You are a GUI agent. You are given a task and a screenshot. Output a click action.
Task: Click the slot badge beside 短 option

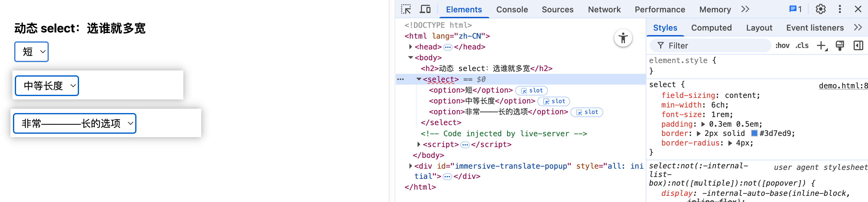click(x=531, y=90)
